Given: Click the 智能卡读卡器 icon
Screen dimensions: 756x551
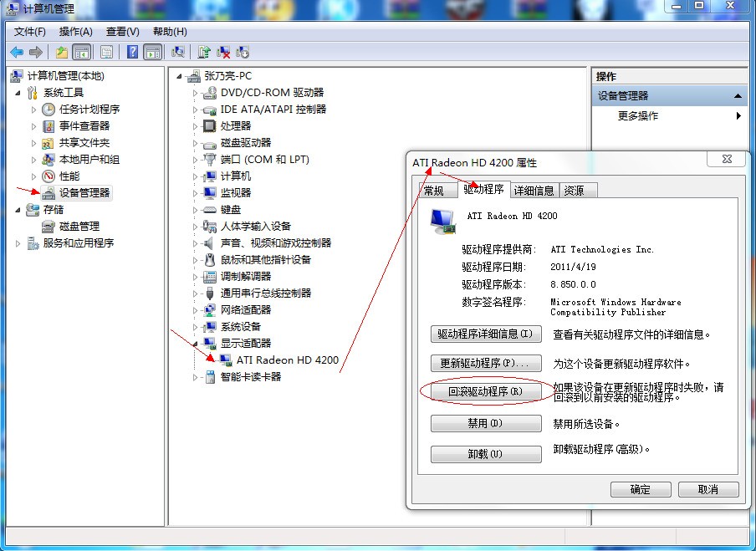Looking at the screenshot, I should pyautogui.click(x=210, y=377).
